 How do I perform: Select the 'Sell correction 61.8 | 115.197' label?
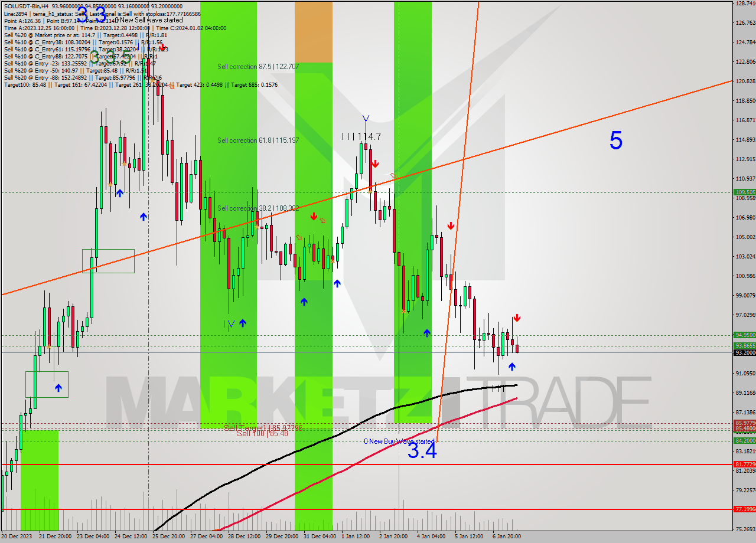pos(258,140)
